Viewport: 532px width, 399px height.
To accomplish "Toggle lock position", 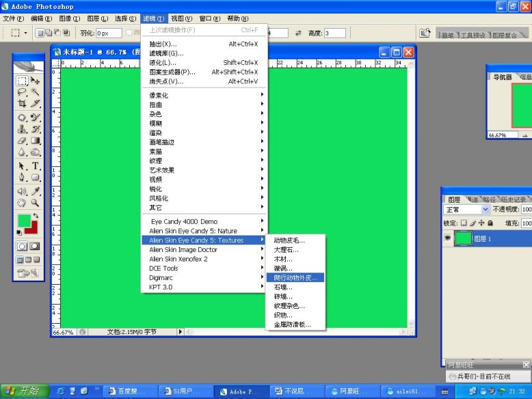I will tap(481, 222).
